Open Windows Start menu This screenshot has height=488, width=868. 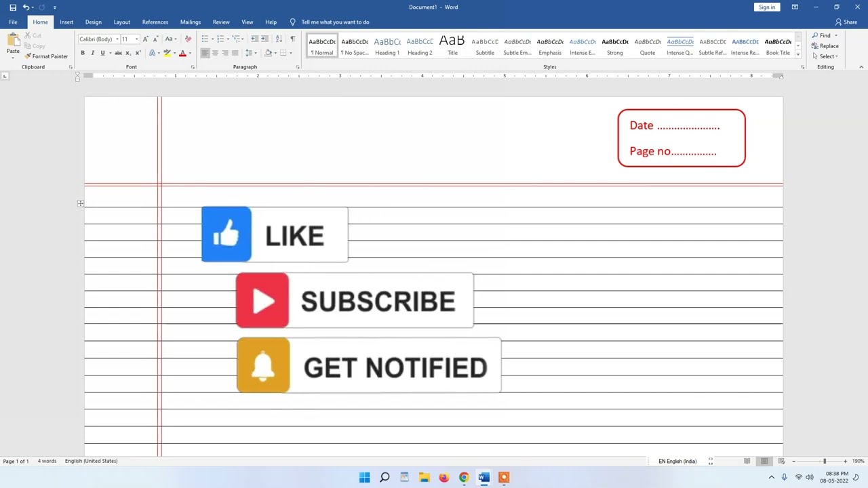click(364, 477)
